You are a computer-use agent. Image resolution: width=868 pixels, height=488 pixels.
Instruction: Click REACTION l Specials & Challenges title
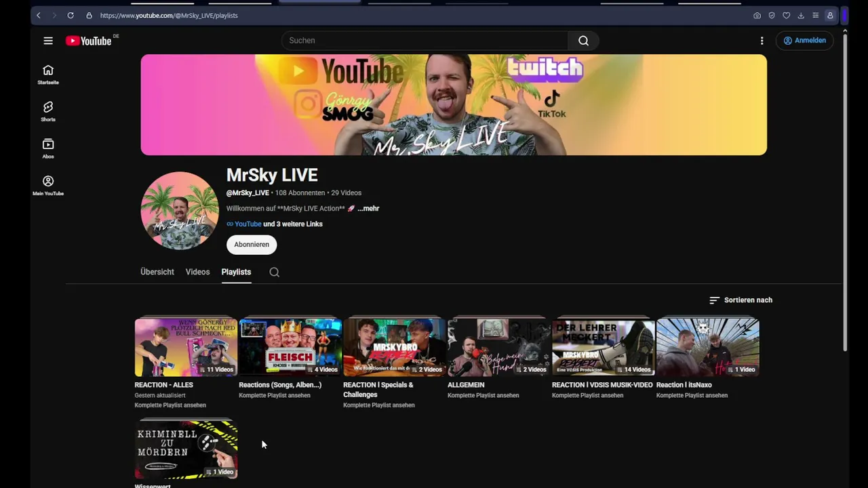point(378,390)
